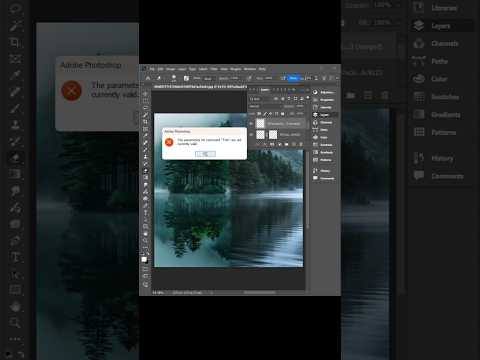This screenshot has width=480, height=360.
Task: Select the Frame tool in center toolbar
Action: (x=145, y=129)
